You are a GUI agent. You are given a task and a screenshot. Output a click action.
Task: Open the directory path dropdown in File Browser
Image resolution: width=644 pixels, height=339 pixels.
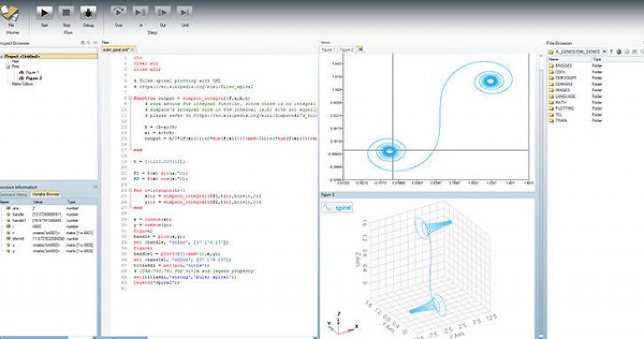[605, 52]
